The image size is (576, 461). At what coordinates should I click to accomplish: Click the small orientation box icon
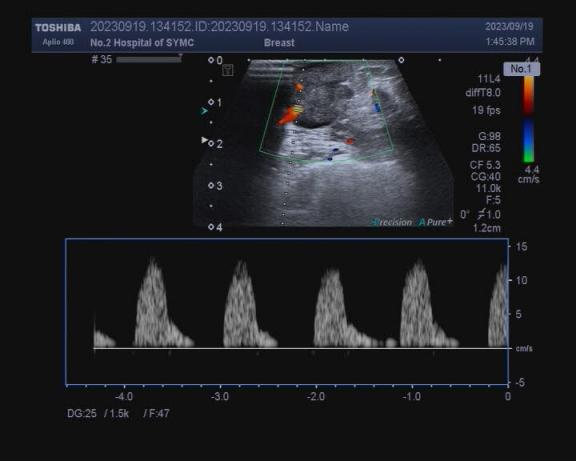(228, 70)
